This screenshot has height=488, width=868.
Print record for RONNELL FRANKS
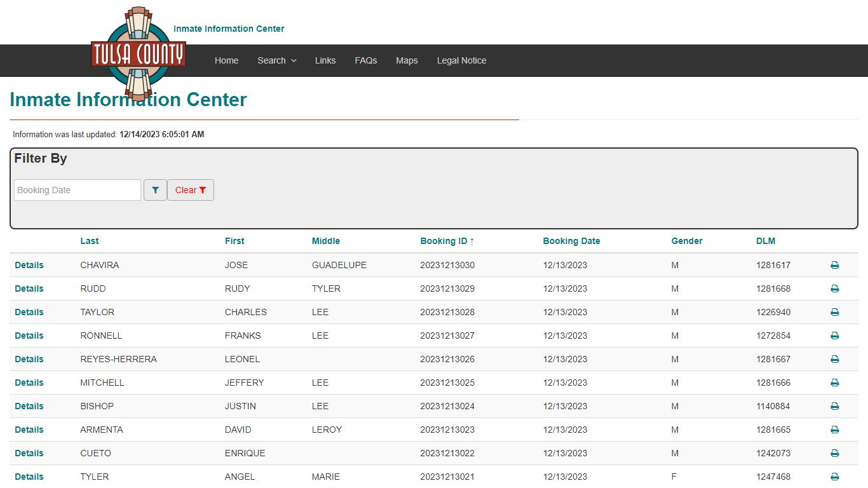834,335
